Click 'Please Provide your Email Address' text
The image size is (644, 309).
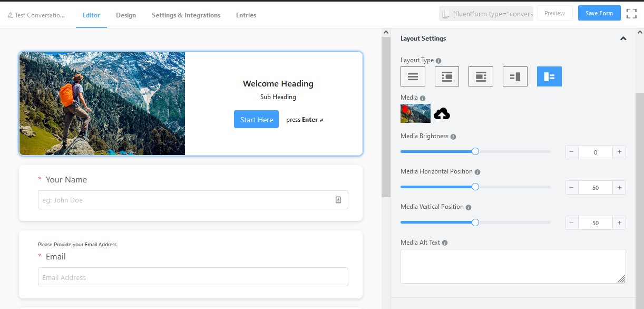pos(77,245)
